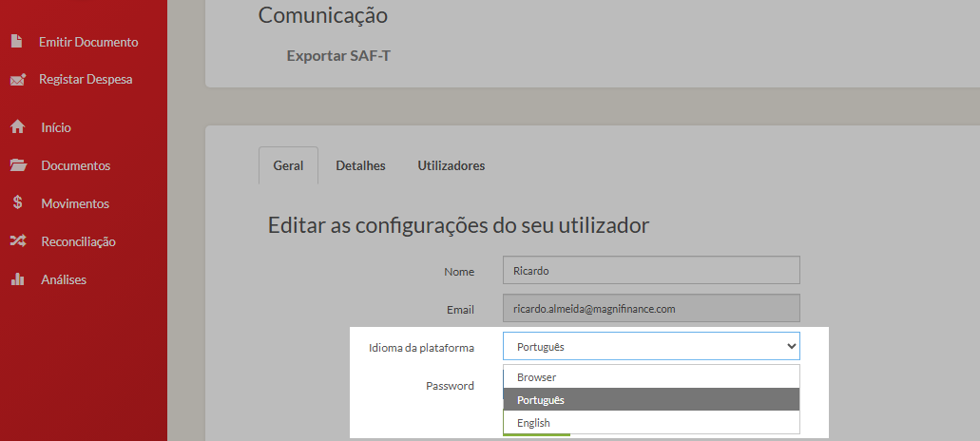Open the Utilizadores tab
The height and width of the screenshot is (441, 980).
click(452, 165)
